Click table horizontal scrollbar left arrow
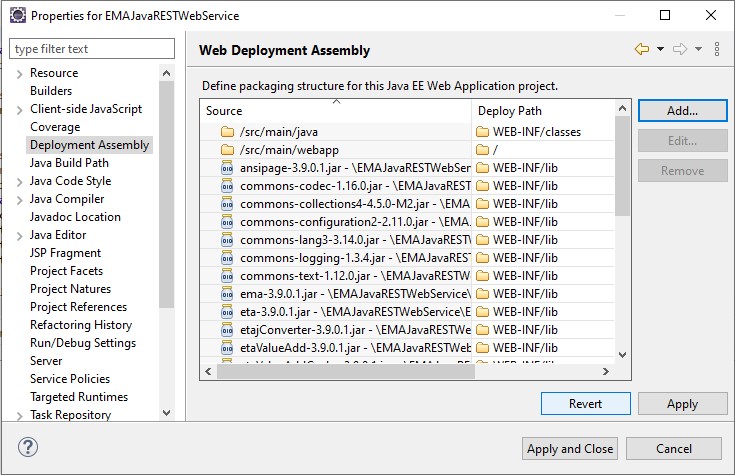735x475 pixels. (208, 371)
